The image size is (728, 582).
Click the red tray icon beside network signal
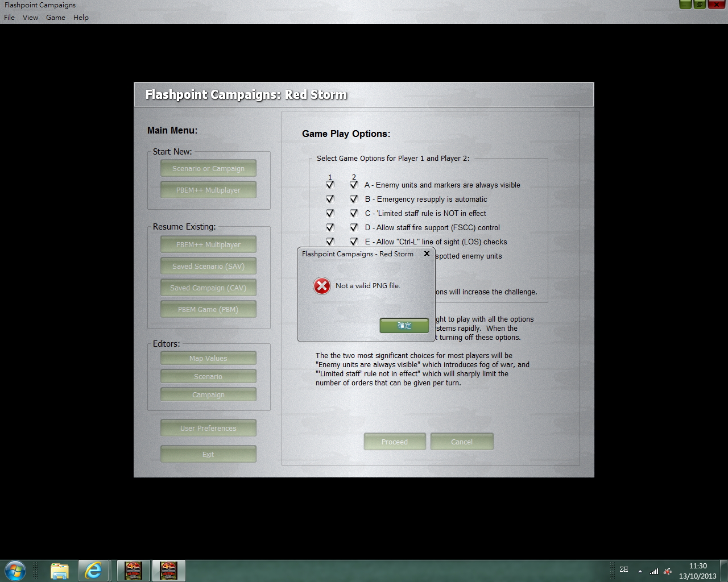[668, 571]
